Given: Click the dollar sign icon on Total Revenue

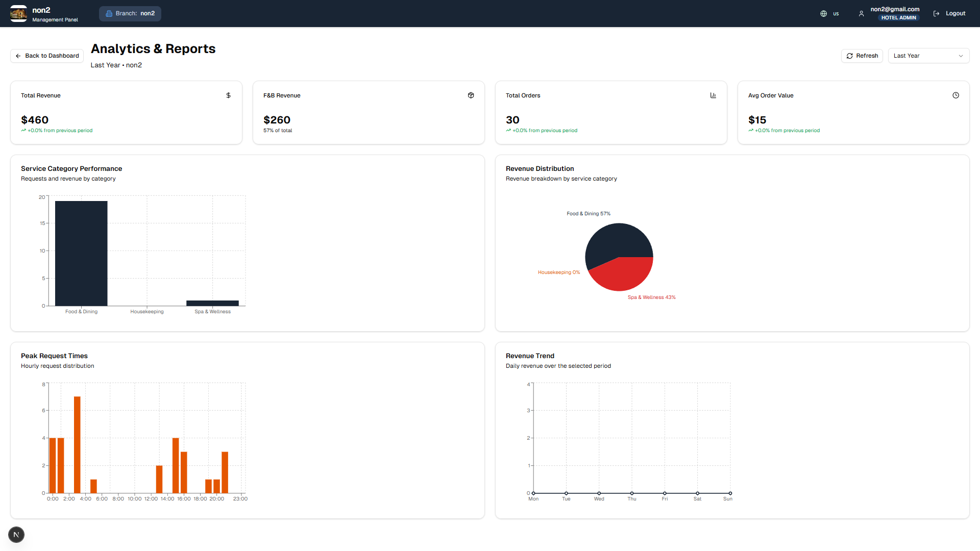Looking at the screenshot, I should point(228,95).
